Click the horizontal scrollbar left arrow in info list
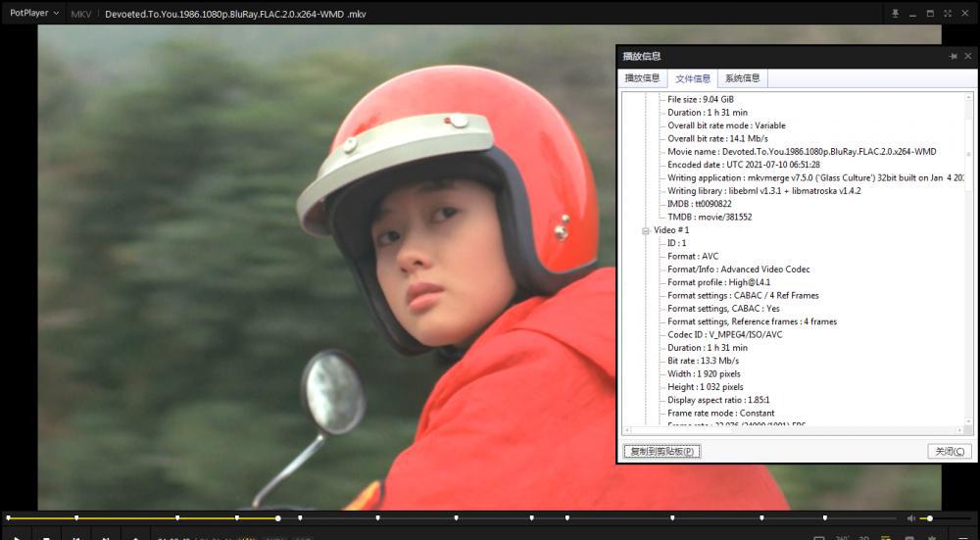The width and height of the screenshot is (980, 540). pos(627,430)
